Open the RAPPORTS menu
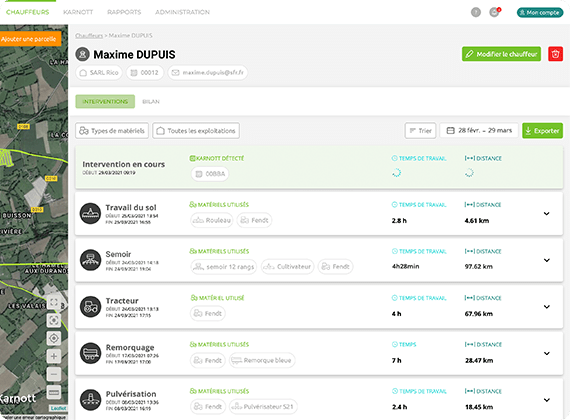570x420 pixels. (124, 12)
